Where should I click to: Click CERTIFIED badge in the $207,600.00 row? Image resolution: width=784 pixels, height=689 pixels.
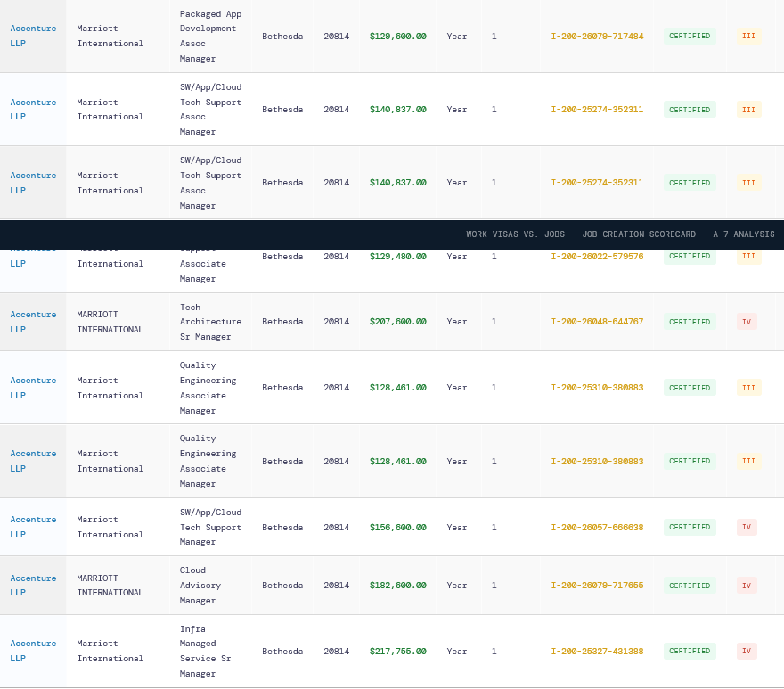click(x=690, y=322)
